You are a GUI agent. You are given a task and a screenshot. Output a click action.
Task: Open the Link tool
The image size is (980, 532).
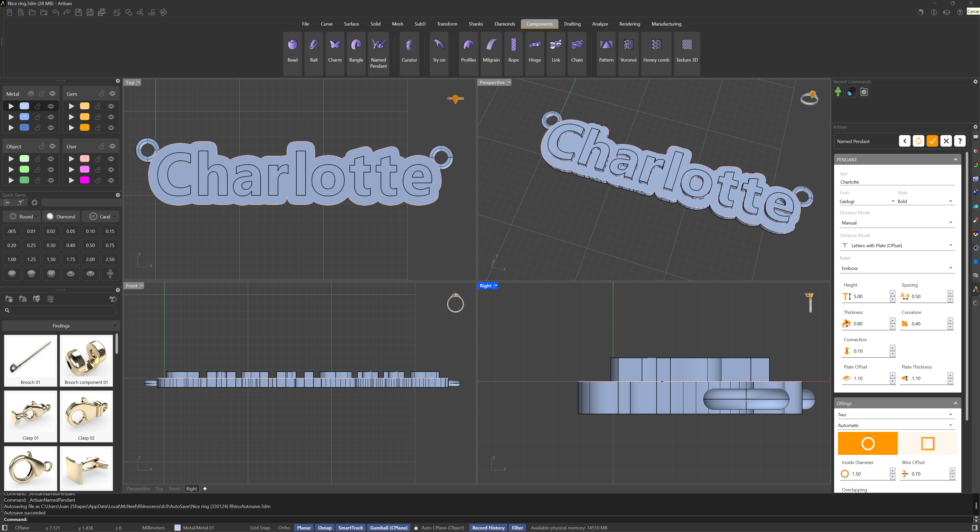click(556, 53)
